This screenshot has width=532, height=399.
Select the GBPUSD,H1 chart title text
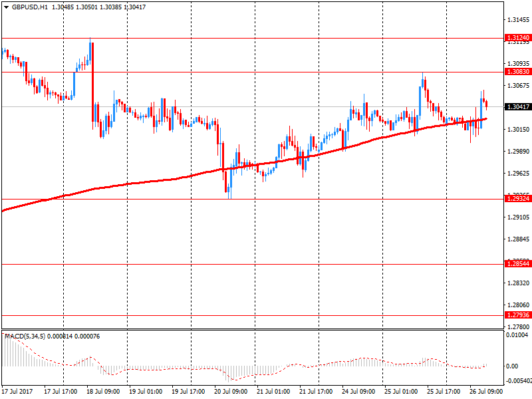tap(30, 7)
